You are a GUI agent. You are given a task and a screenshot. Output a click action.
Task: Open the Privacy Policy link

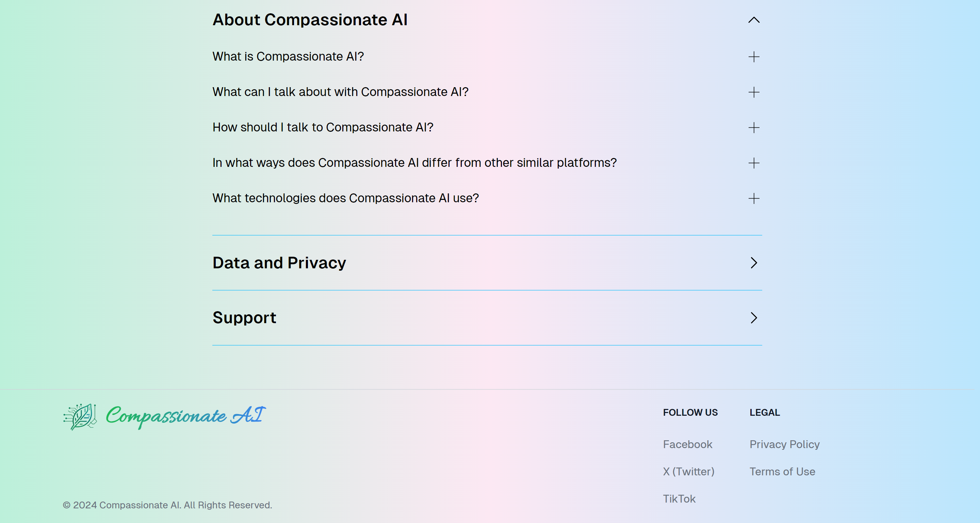click(x=784, y=444)
